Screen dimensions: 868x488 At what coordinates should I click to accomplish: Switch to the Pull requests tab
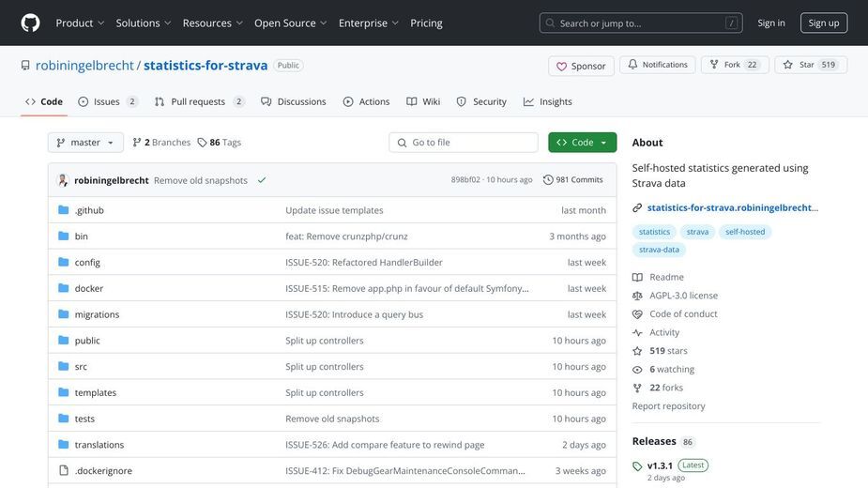point(199,101)
